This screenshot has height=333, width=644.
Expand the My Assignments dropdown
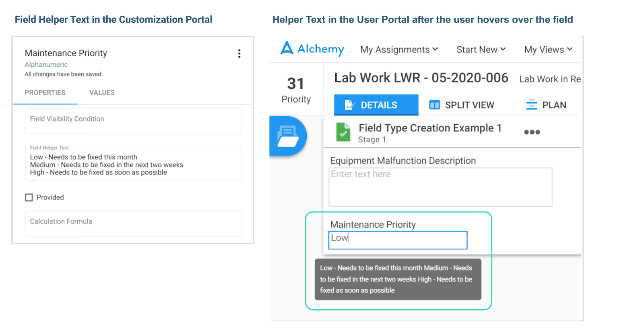click(399, 49)
